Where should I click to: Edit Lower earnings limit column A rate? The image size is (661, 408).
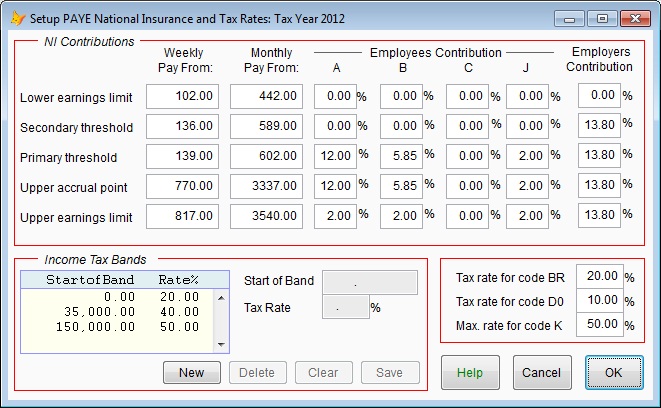pyautogui.click(x=335, y=96)
